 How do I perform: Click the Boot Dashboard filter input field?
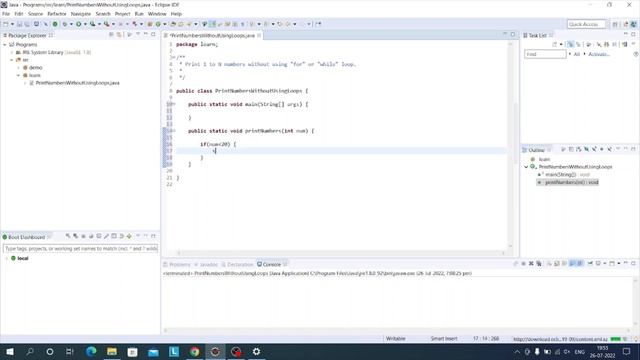80,249
